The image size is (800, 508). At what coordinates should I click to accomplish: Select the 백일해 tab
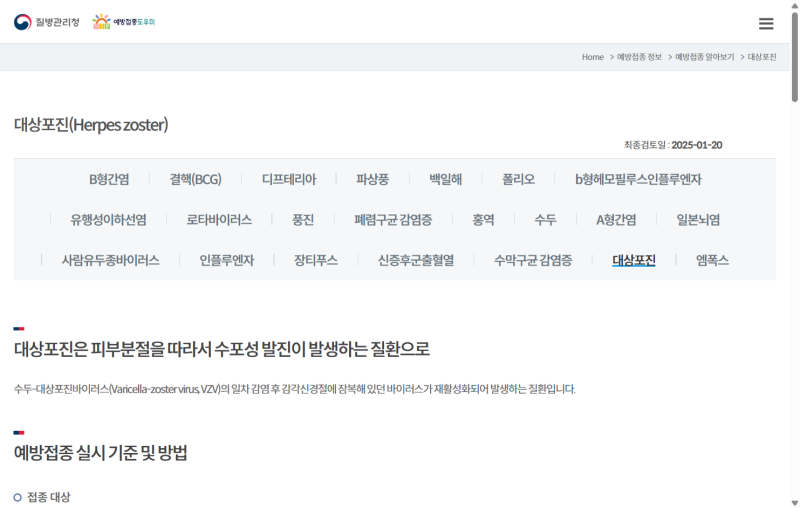[445, 179]
